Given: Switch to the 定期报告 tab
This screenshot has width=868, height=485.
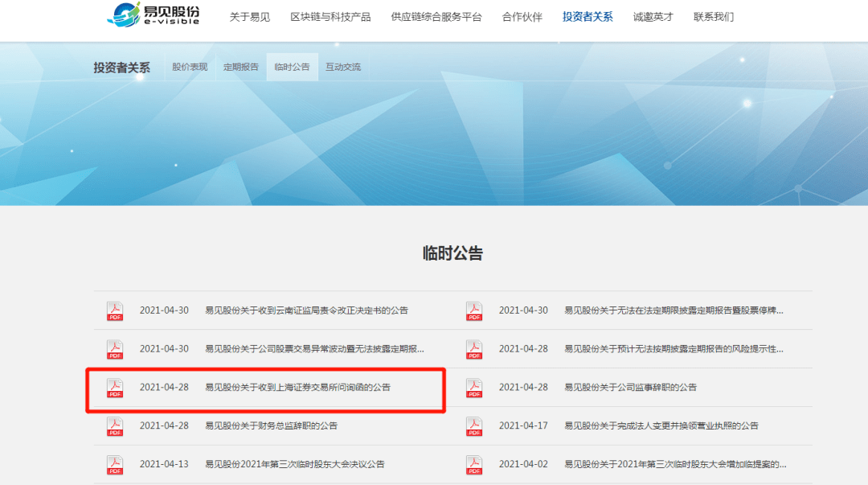Looking at the screenshot, I should click(x=241, y=67).
